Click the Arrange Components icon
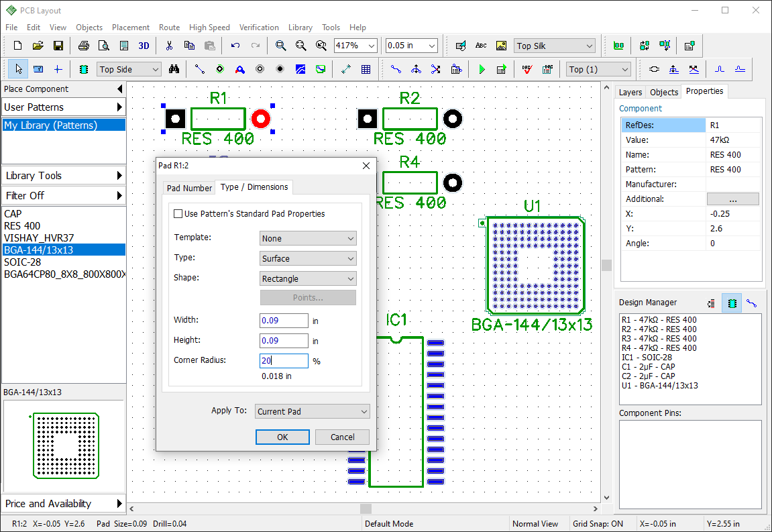 [x=619, y=46]
